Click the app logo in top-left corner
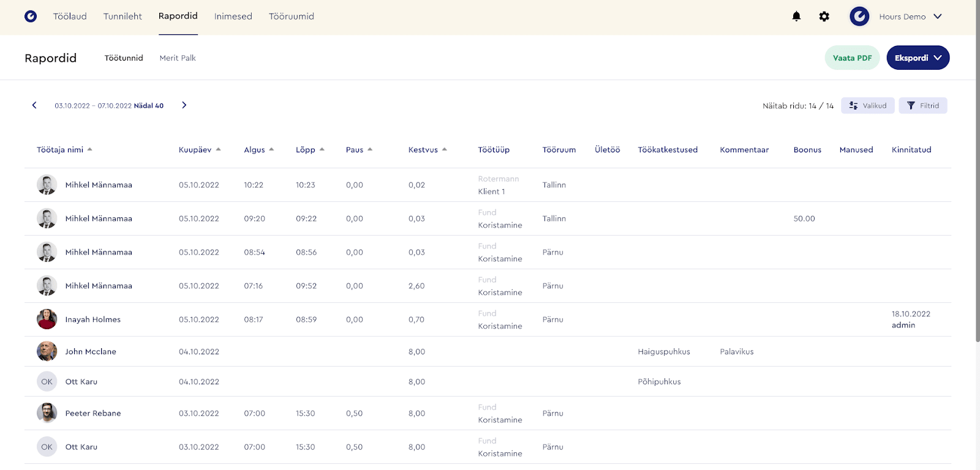Image resolution: width=980 pixels, height=470 pixels. [31, 17]
